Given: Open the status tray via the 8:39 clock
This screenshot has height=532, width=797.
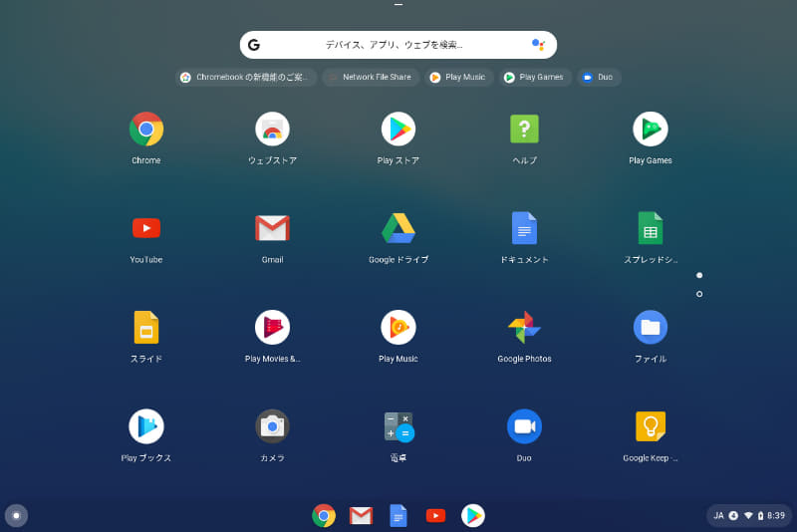Looking at the screenshot, I should pyautogui.click(x=776, y=516).
